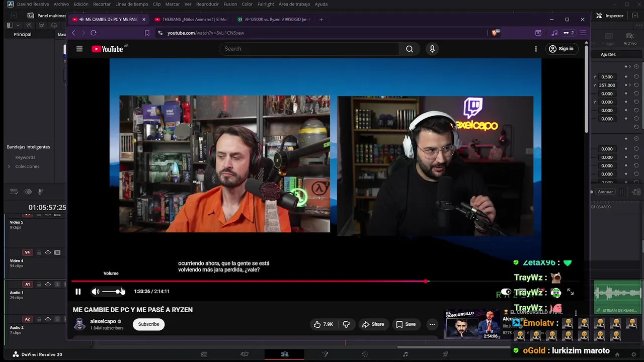The height and width of the screenshot is (362, 644).
Task: Open the YouTube hamburger guide menu
Action: click(79, 49)
